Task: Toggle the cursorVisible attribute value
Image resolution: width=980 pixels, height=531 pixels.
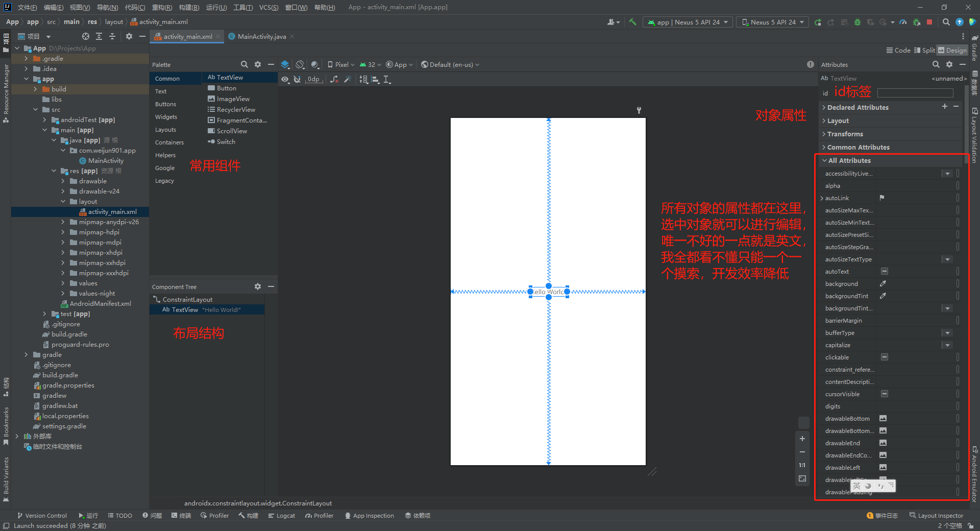Action: 886,394
